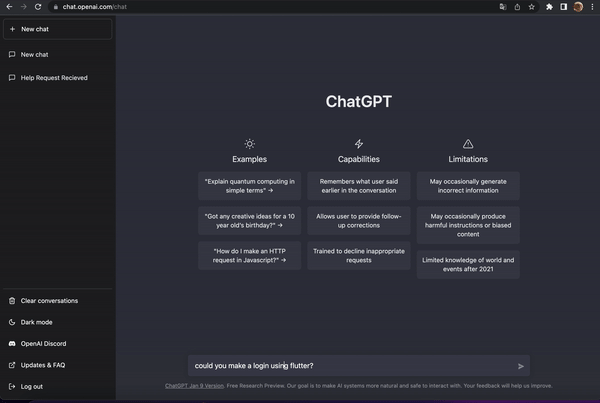Toggle Dark mode in the sidebar
Image resolution: width=600 pixels, height=403 pixels.
pos(57,322)
